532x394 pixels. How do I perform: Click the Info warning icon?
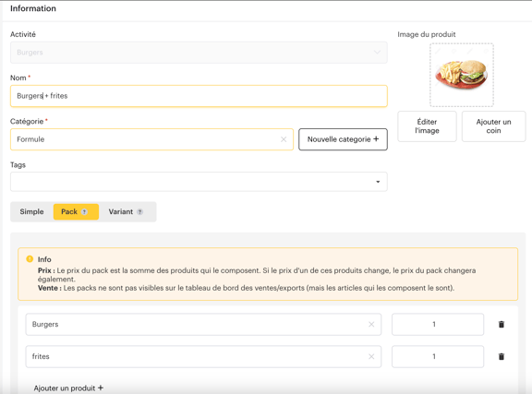[x=30, y=259]
